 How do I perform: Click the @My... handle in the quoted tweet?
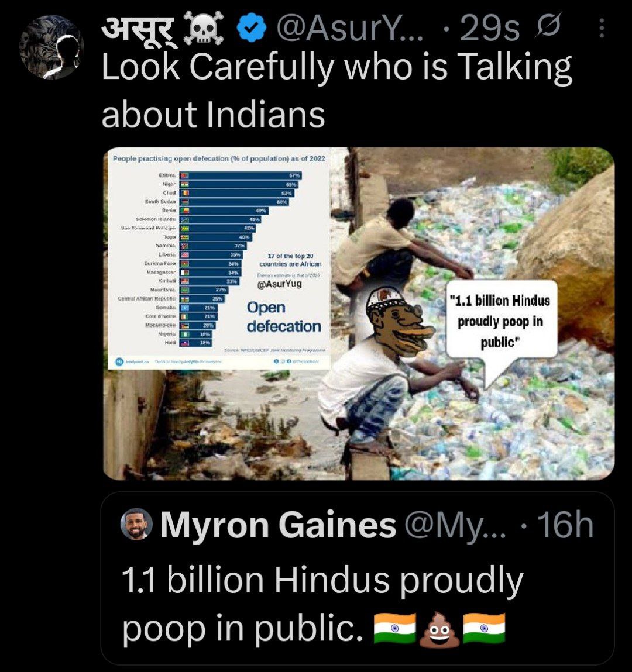(x=455, y=526)
